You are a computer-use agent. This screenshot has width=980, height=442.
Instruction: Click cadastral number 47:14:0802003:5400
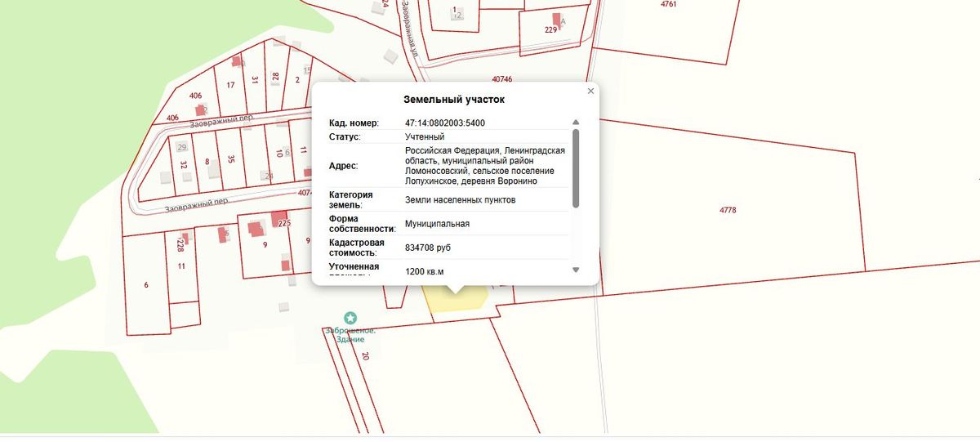(x=445, y=123)
